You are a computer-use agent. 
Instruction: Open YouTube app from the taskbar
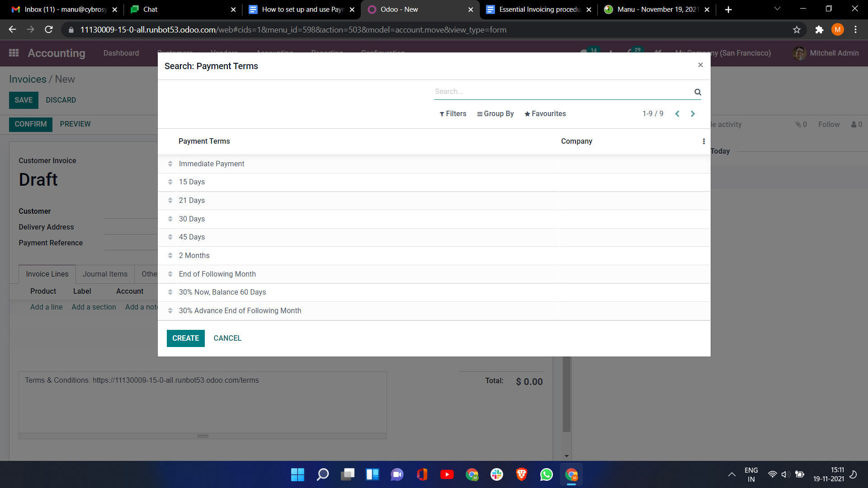[x=447, y=474]
